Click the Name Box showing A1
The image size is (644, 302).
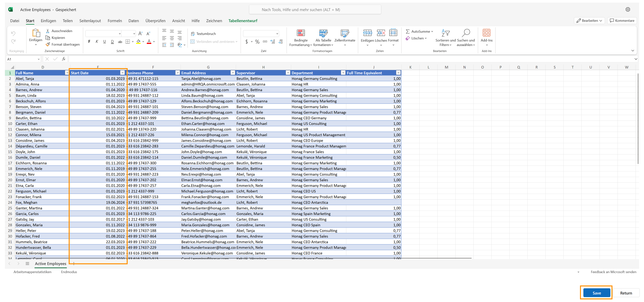pos(23,59)
